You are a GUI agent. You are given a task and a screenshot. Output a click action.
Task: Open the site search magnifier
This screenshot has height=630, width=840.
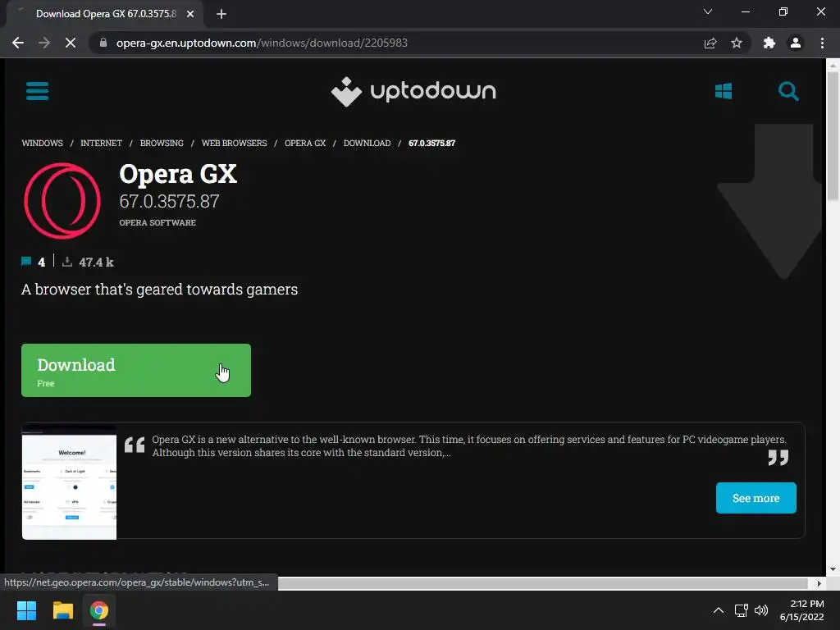click(x=788, y=91)
